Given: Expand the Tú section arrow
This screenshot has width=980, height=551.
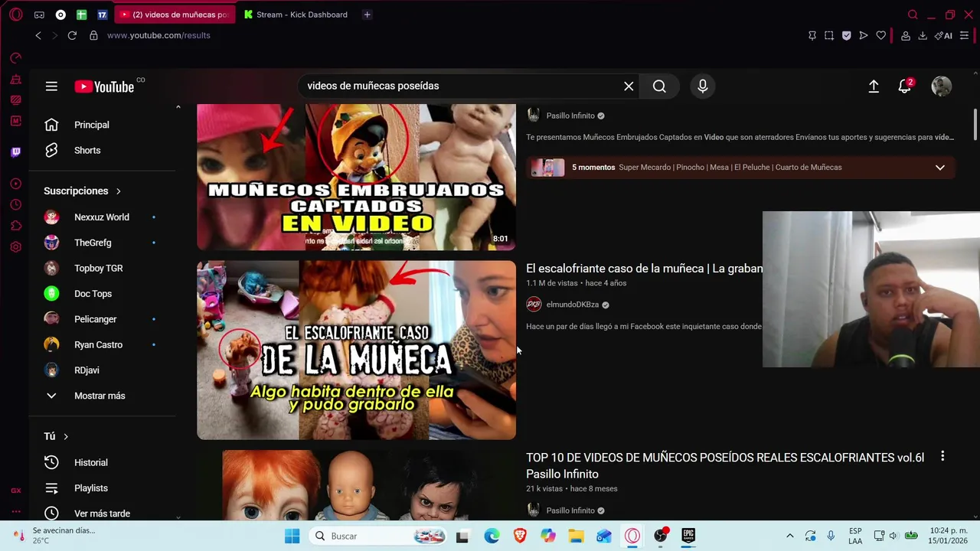Looking at the screenshot, I should click(x=66, y=436).
